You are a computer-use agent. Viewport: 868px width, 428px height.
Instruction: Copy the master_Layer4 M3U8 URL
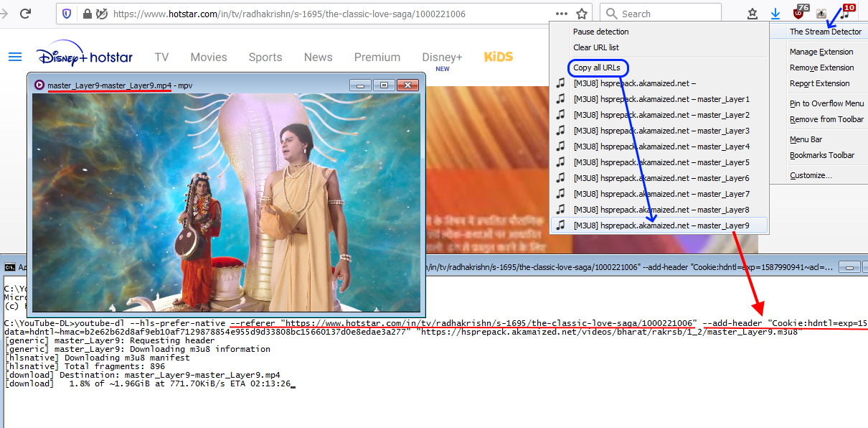(x=659, y=146)
